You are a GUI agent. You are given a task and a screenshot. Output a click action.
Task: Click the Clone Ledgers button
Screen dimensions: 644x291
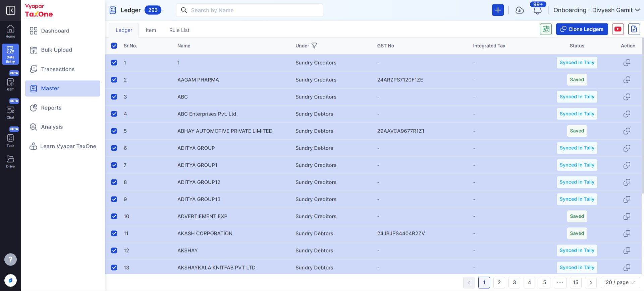pos(582,29)
